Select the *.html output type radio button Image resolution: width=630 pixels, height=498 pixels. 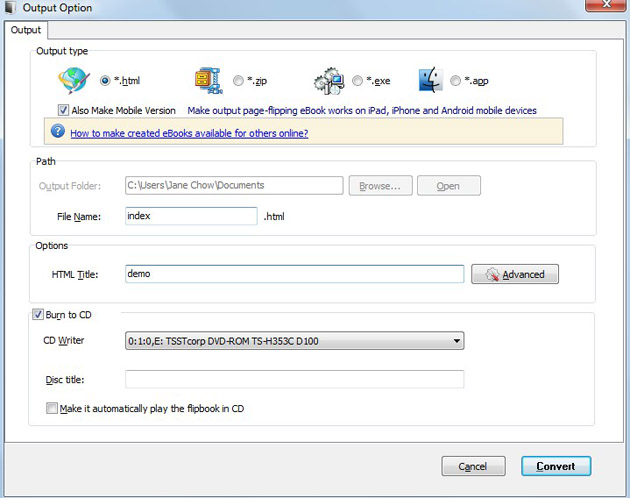[105, 81]
